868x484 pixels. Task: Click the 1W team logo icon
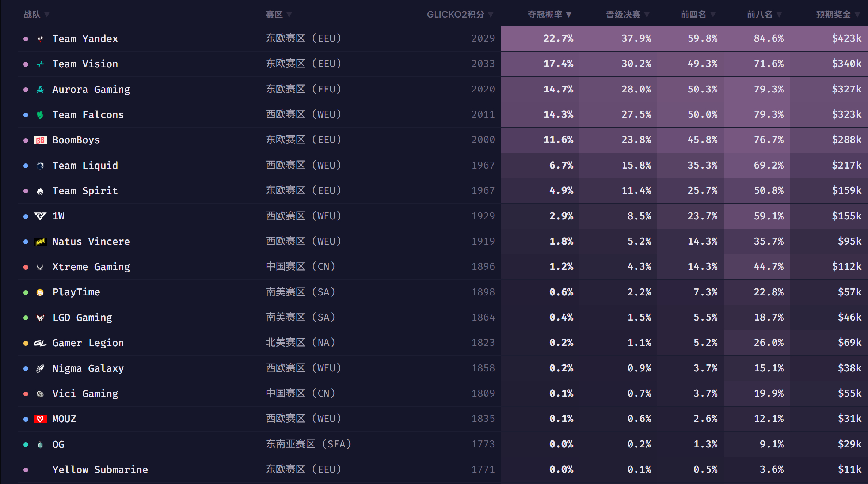pos(40,216)
